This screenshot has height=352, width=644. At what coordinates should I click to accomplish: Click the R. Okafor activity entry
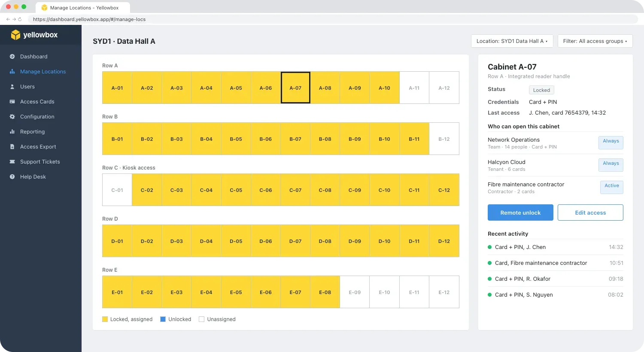point(556,279)
